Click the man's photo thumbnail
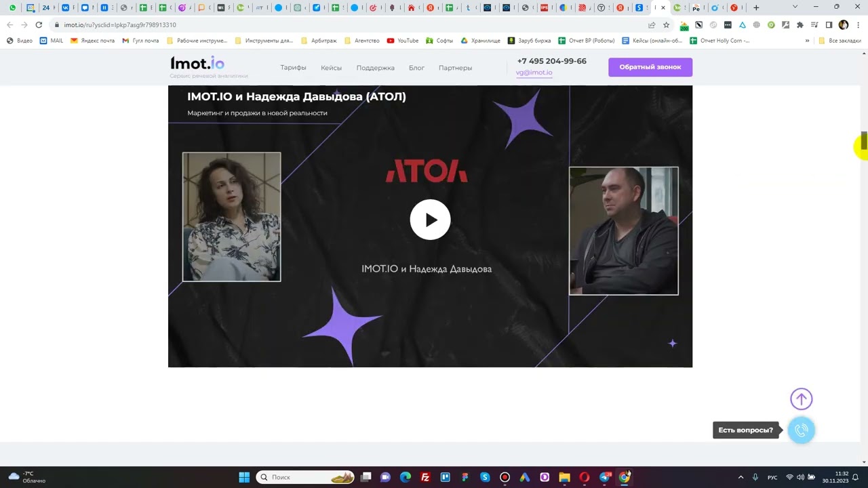 point(623,230)
